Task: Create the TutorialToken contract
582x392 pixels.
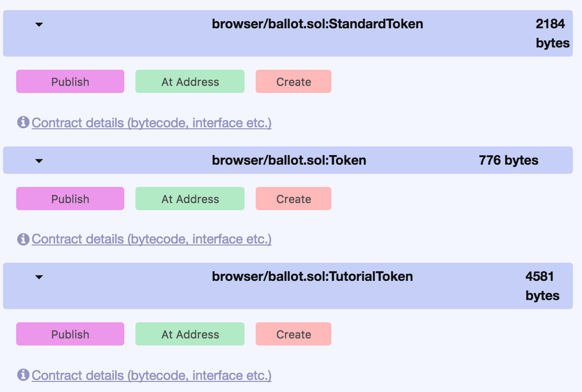Action: pos(294,334)
